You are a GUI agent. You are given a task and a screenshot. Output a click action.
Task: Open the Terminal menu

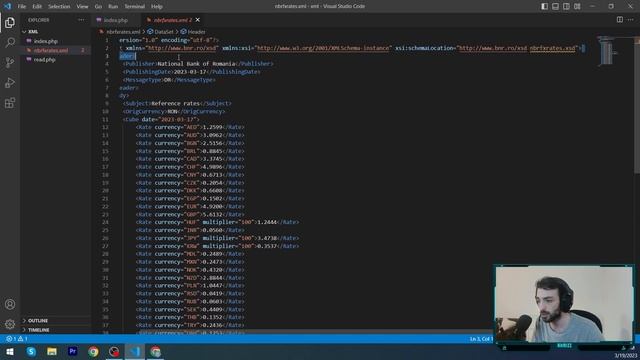pos(135,6)
